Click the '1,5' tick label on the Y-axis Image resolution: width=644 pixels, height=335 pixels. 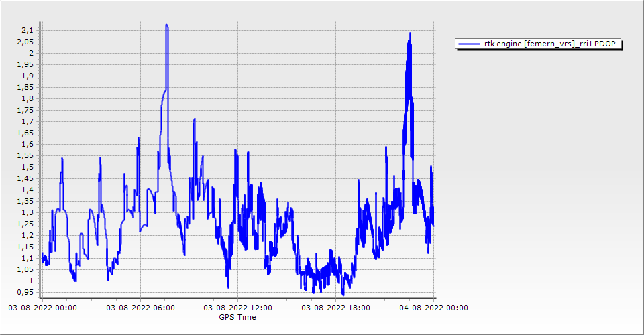(x=27, y=167)
